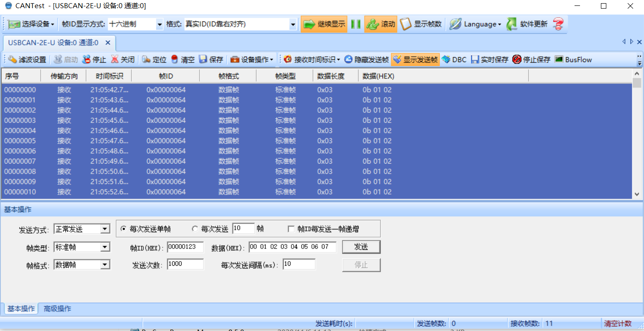Switch to the 高级操作 tab
Screen dimensions: 644x331
tap(57, 308)
